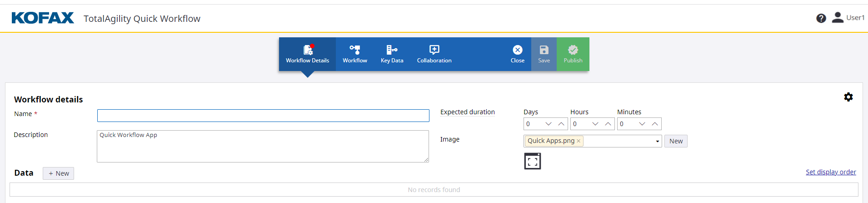Click into the Description text area

pyautogui.click(x=263, y=146)
